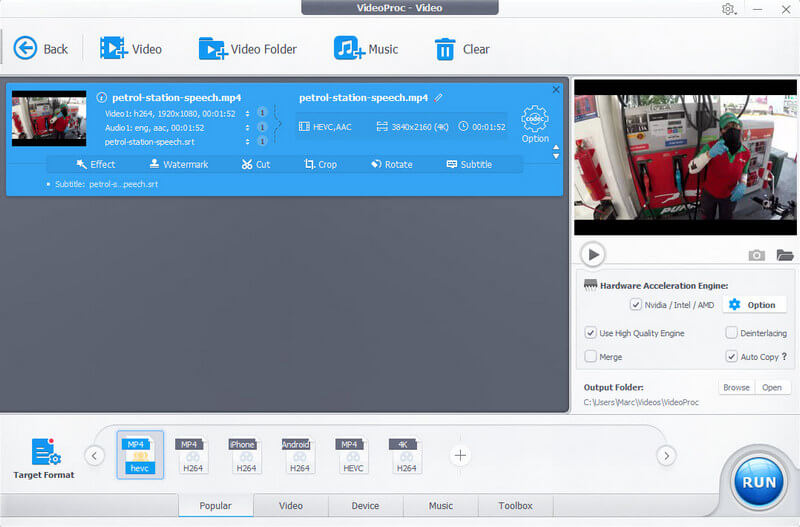Open the settings gear in title bar
This screenshot has height=527, width=800.
pos(729,9)
